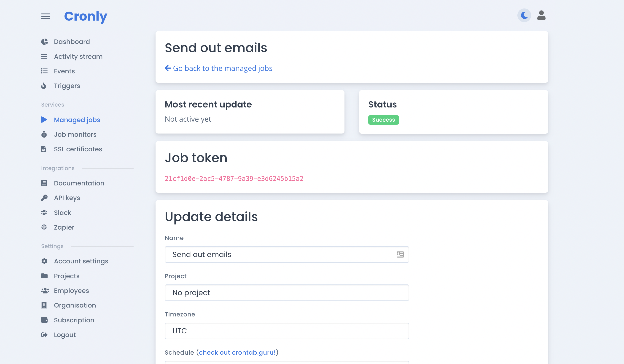Click Go back to the managed jobs
This screenshot has height=364, width=624.
point(219,68)
